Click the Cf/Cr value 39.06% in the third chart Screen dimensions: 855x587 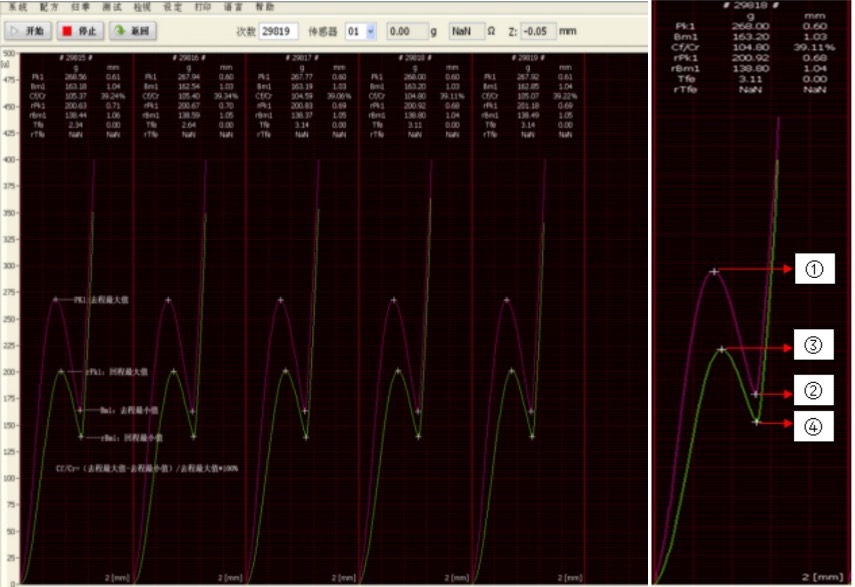pyautogui.click(x=339, y=96)
